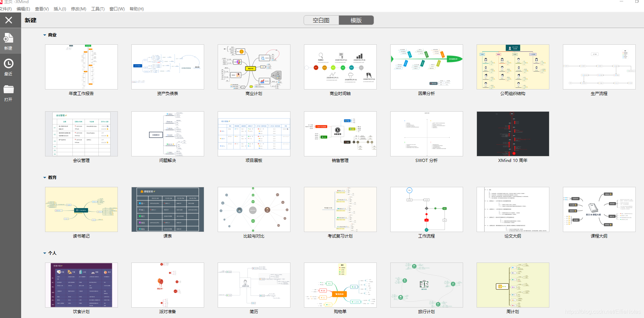Open the 编辑(E) menu

pos(23,9)
